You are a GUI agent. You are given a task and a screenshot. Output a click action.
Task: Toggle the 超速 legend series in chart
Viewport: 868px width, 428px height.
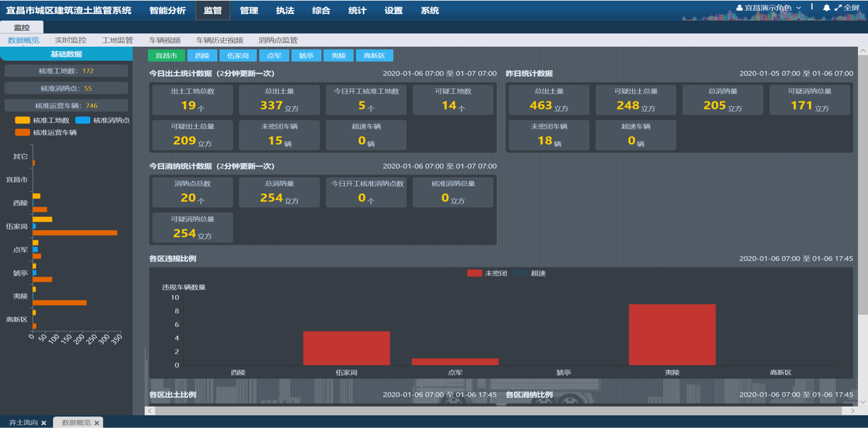(x=521, y=273)
